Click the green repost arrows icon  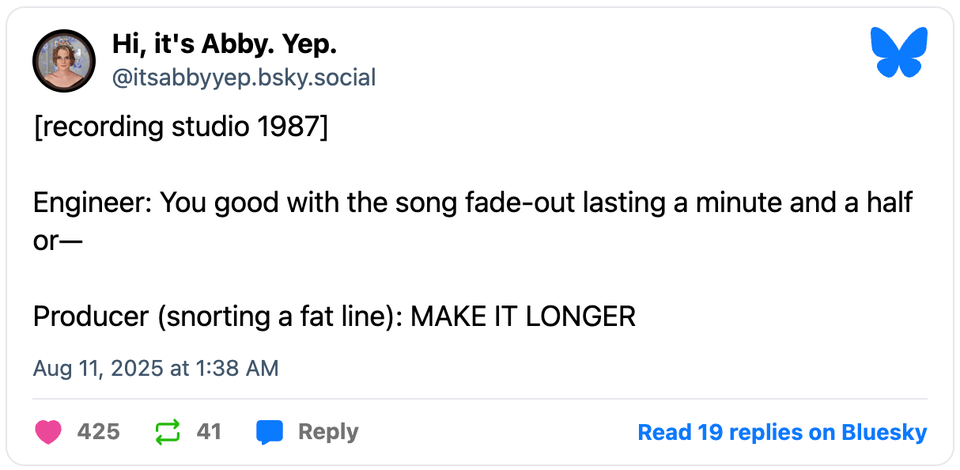tap(167, 432)
